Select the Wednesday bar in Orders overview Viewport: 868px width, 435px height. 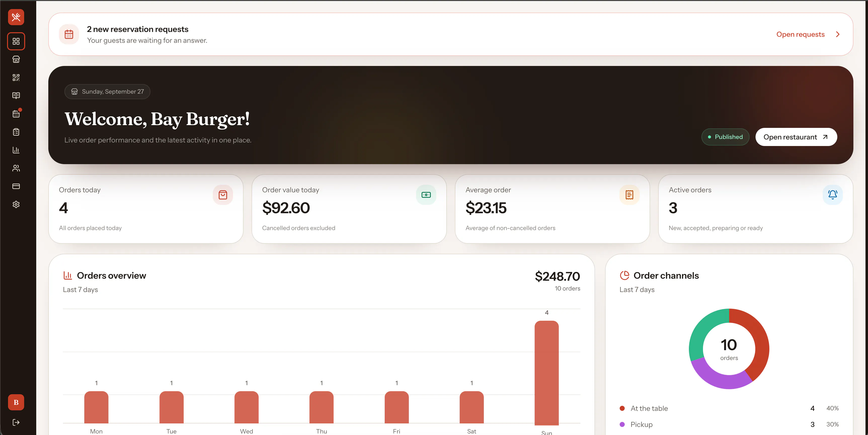click(246, 407)
